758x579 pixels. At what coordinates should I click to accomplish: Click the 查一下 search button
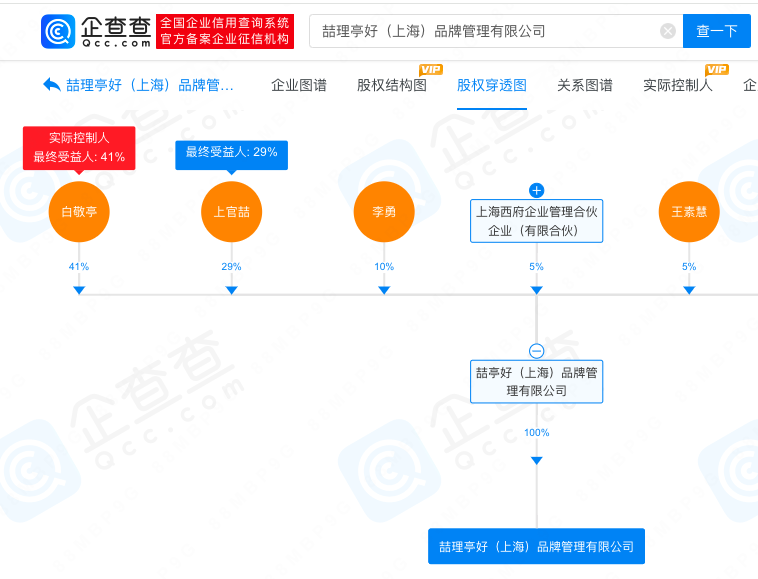point(716,31)
